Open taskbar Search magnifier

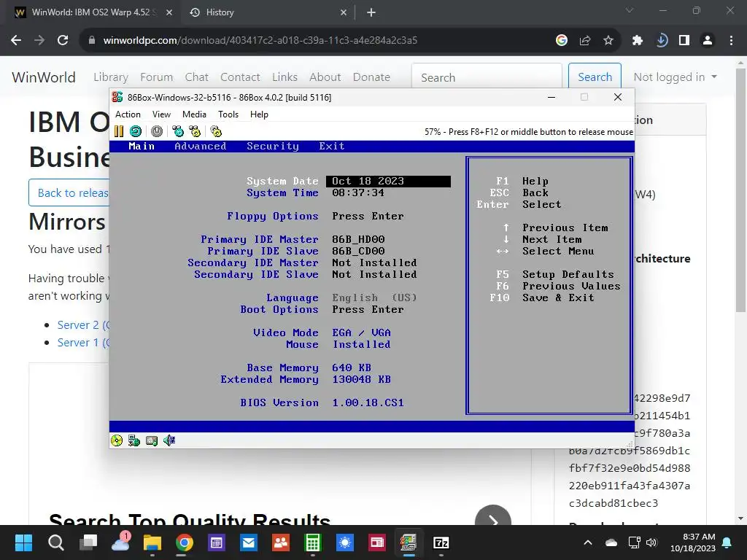tap(55, 542)
